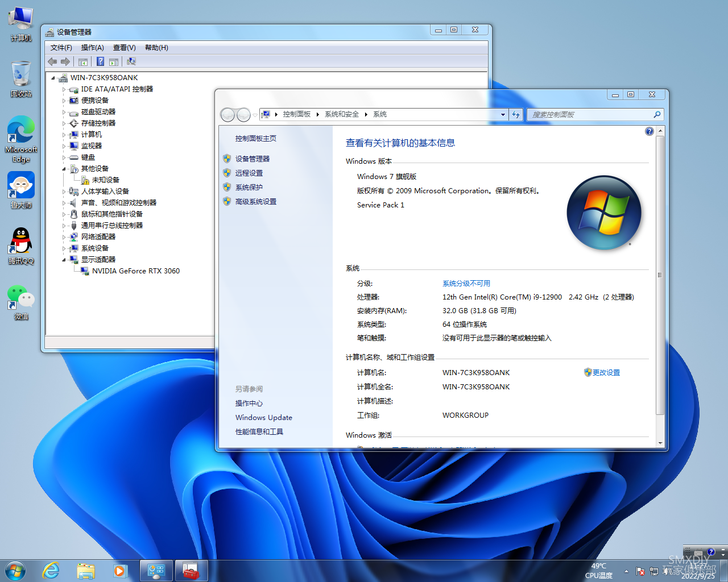Click the 系统分级不可用 link

466,284
